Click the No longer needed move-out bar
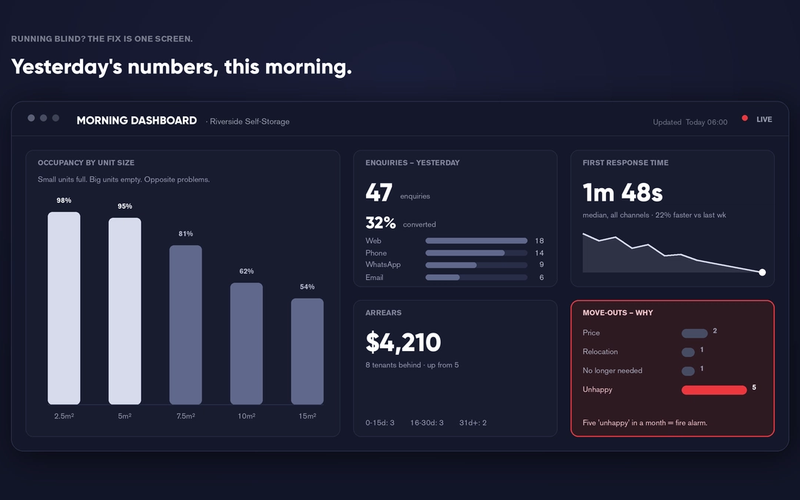The image size is (800, 500). [688, 371]
